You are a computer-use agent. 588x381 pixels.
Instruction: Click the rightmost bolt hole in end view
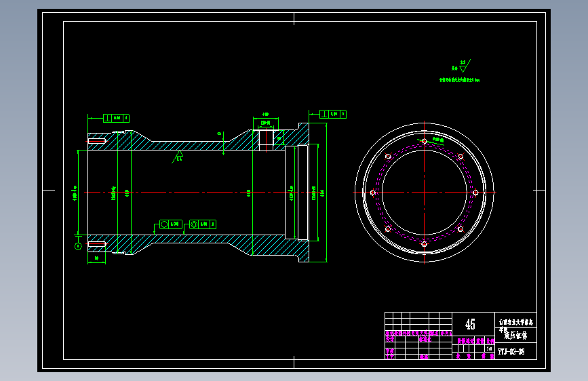[475, 193]
